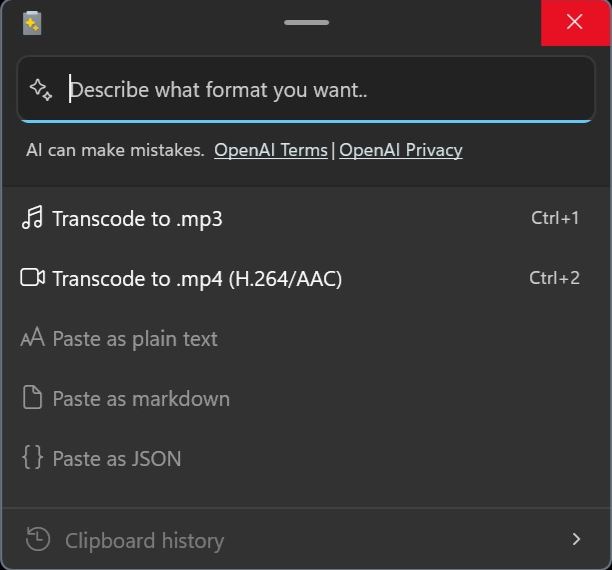Open the Clipboard history label
Viewport: 612px width, 570px height.
144,541
